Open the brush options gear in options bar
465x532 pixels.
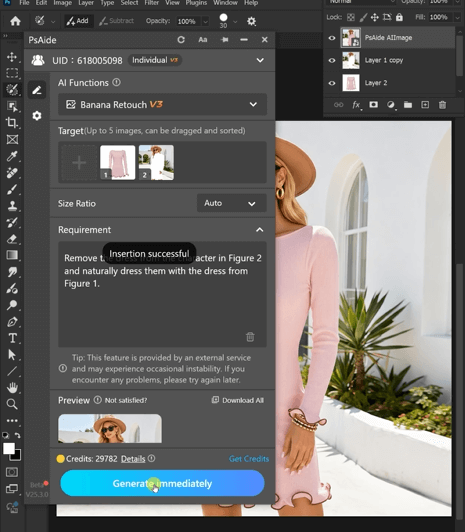pyautogui.click(x=251, y=21)
